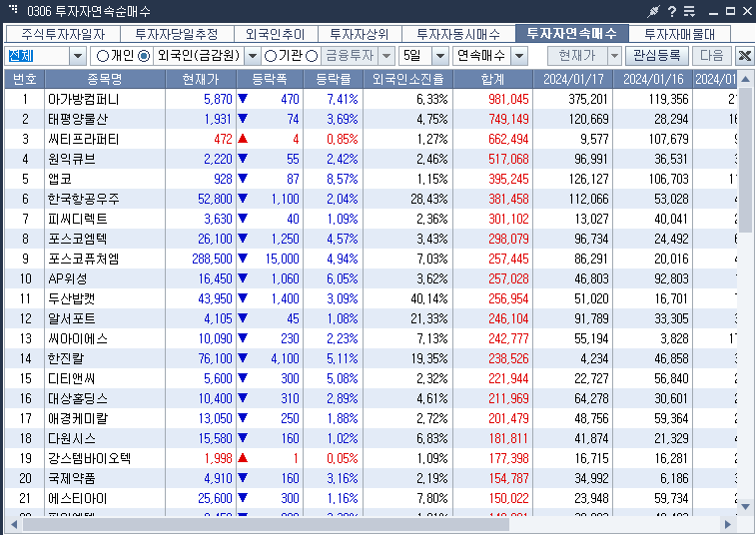Click the vertical scrollbar up arrow
Viewport: 756px width, 535px height.
[x=745, y=79]
